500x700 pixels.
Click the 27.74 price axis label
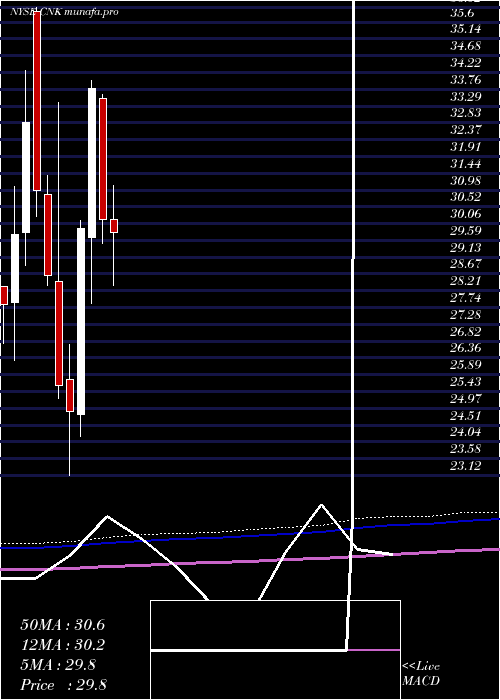click(466, 298)
